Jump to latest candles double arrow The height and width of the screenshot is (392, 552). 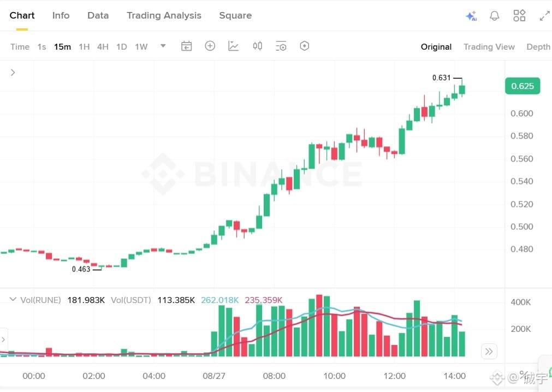point(489,351)
